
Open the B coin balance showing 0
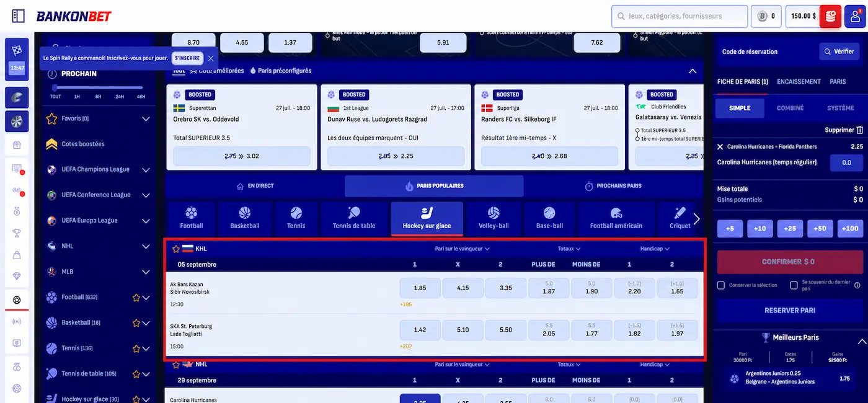(x=766, y=16)
